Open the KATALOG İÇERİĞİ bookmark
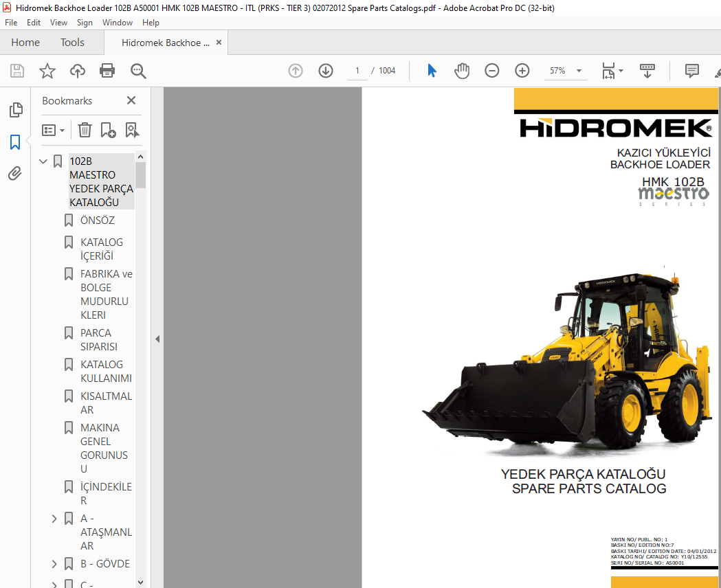 pyautogui.click(x=102, y=249)
